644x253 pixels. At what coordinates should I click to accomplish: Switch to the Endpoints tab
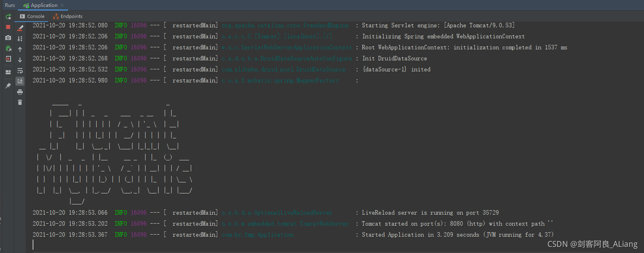68,16
